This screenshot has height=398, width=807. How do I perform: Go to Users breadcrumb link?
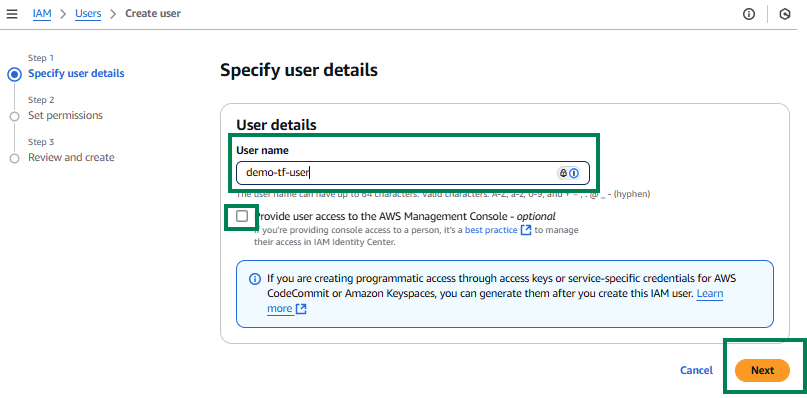pos(88,14)
